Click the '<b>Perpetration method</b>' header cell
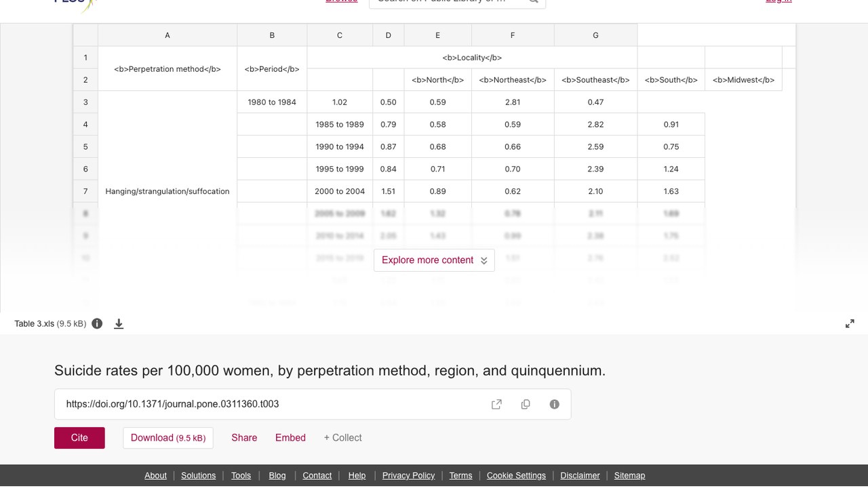868x488 pixels. tap(167, 68)
